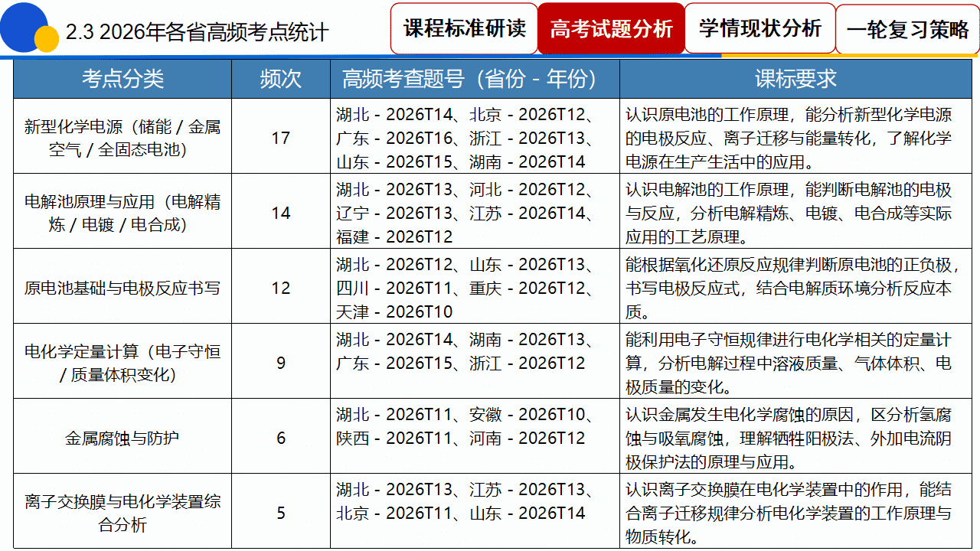Click the frequency value 17
Viewport: 980px width, 551px height.
(281, 138)
